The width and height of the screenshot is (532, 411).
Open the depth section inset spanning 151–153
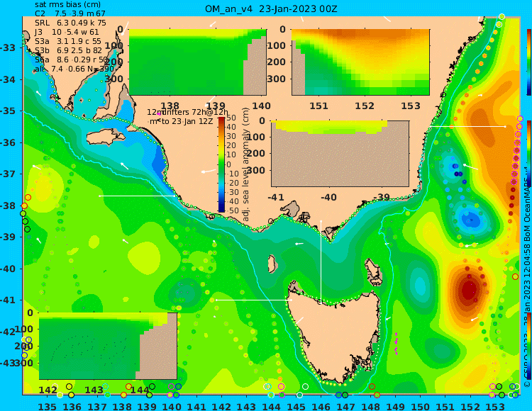click(360, 62)
